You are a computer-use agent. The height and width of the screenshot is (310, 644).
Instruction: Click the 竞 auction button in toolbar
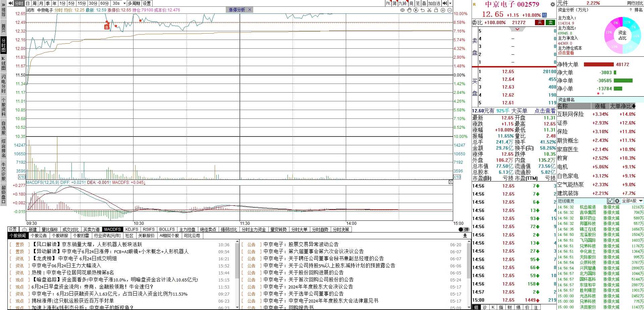(411, 3)
